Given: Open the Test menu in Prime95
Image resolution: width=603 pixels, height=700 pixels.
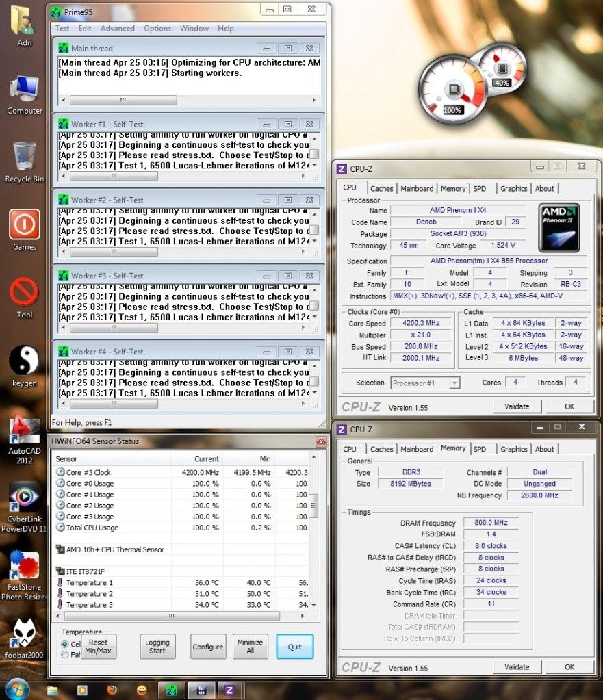Looking at the screenshot, I should click(62, 28).
